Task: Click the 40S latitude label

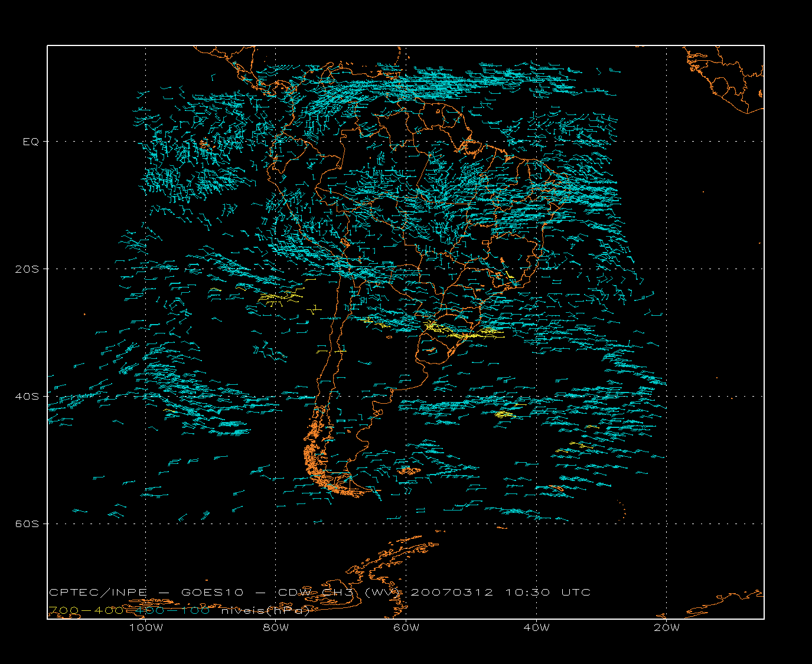Action: [x=27, y=397]
